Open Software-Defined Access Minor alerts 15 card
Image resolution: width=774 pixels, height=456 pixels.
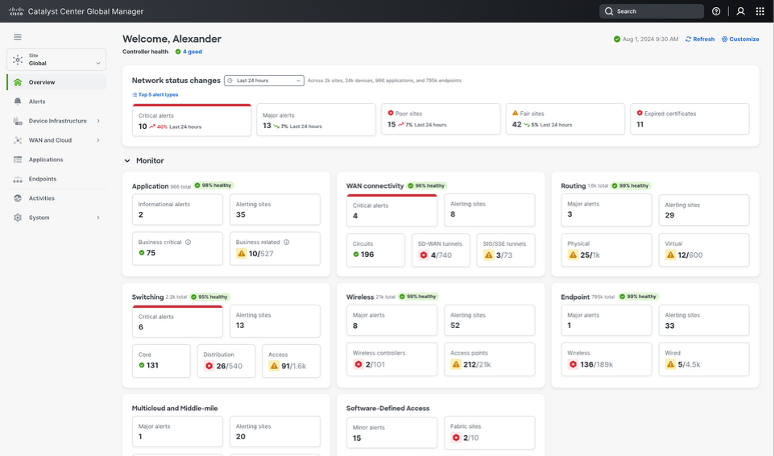(392, 433)
